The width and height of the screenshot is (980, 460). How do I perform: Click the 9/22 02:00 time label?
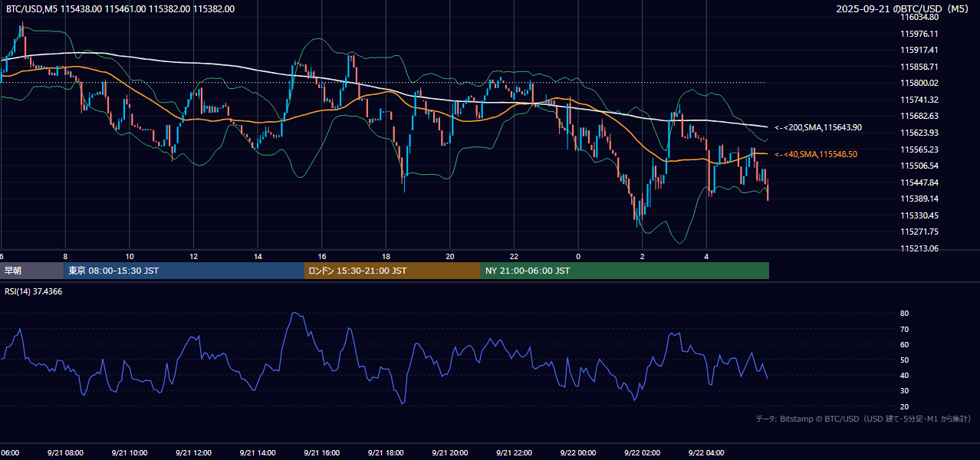(642, 452)
